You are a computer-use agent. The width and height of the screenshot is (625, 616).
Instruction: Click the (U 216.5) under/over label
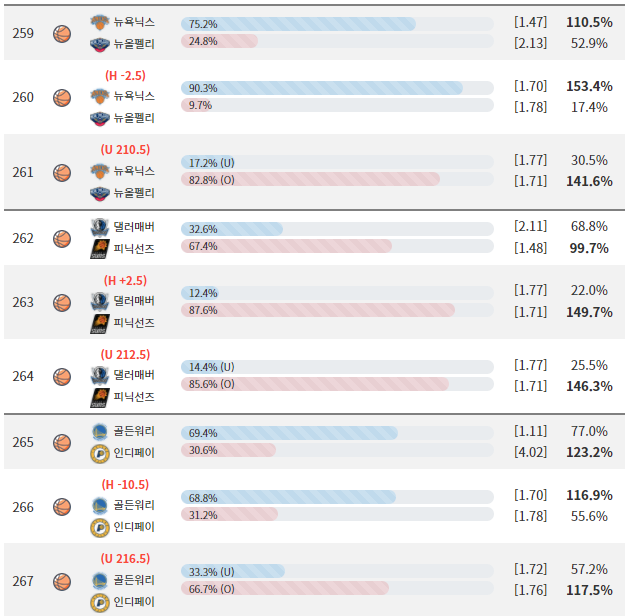click(125, 559)
